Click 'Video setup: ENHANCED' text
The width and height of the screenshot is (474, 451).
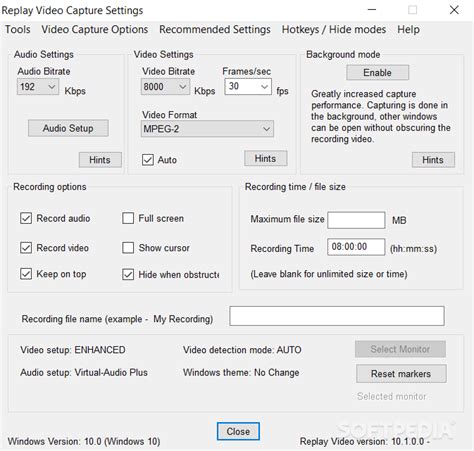tap(73, 350)
